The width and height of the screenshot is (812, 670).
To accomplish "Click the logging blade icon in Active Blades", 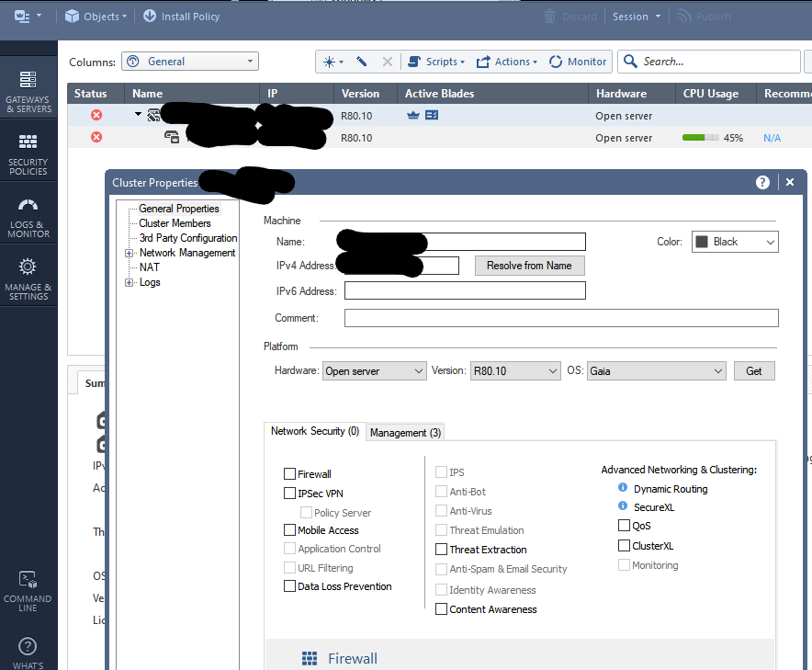I will coord(432,115).
